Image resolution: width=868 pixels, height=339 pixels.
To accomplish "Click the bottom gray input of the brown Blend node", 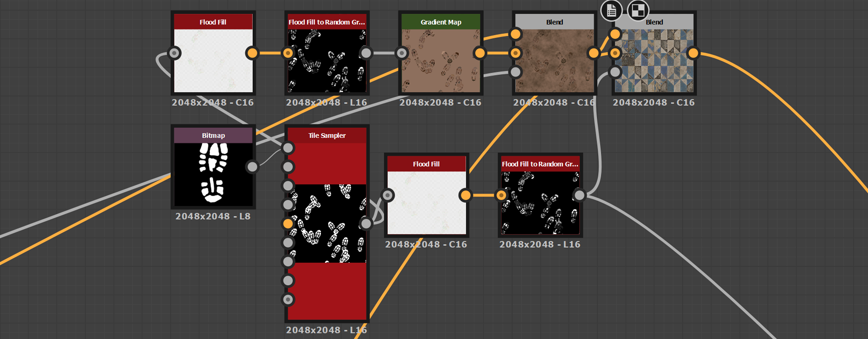I will (516, 72).
